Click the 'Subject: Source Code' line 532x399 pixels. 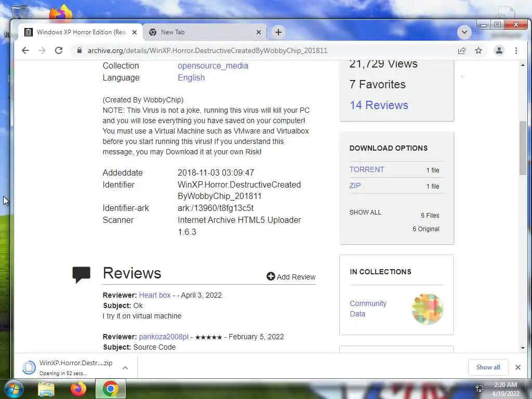coord(139,347)
